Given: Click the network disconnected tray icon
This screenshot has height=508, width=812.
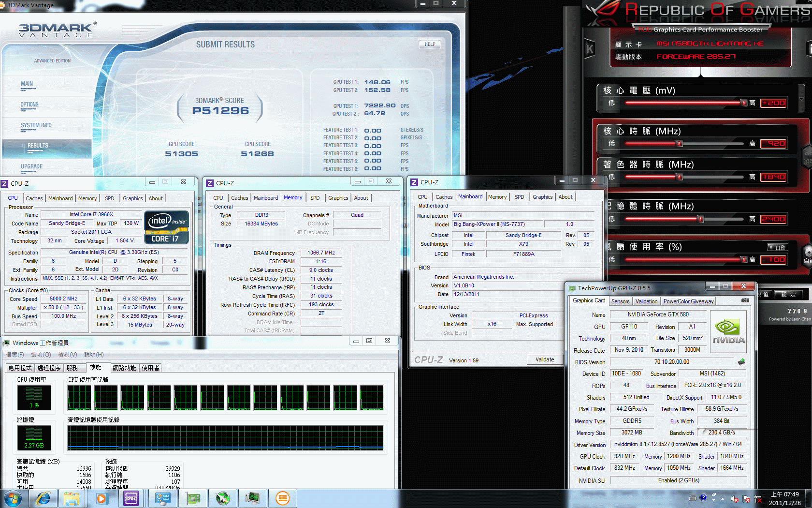Looking at the screenshot, I should point(757,499).
